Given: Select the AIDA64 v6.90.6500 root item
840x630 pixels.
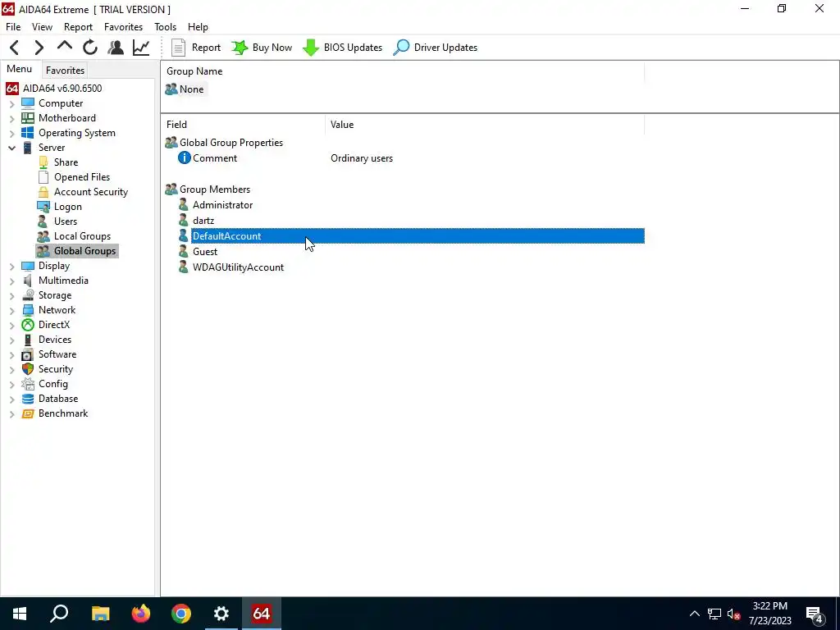Looking at the screenshot, I should (x=53, y=89).
